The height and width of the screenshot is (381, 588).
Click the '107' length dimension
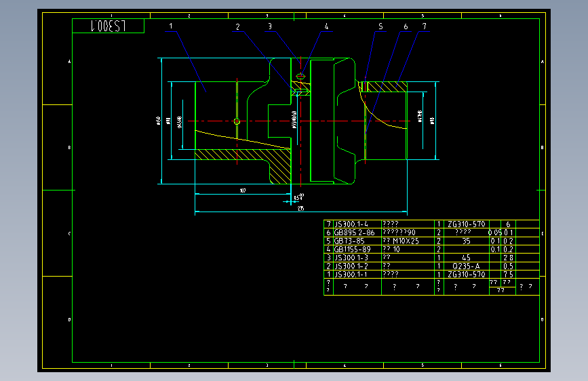click(x=243, y=190)
